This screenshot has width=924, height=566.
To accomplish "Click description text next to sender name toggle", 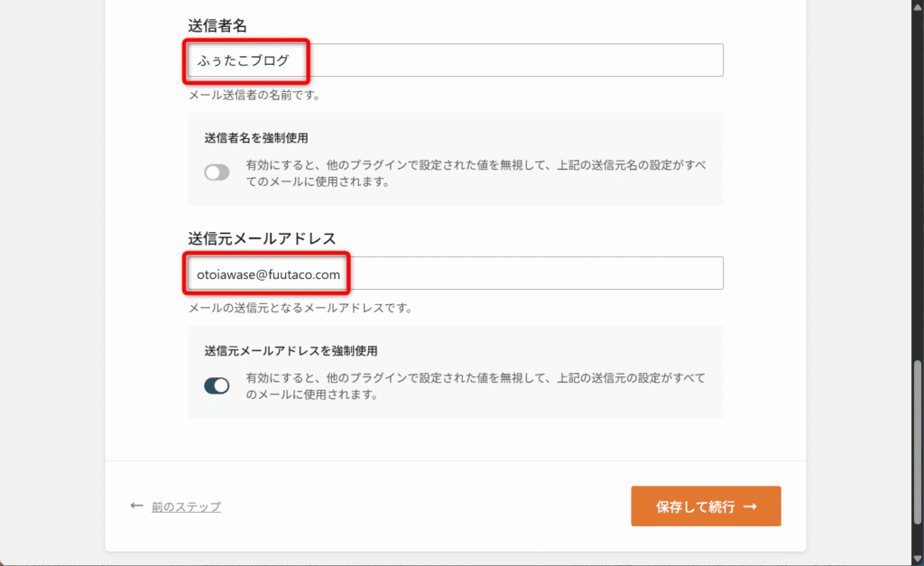I will 476,173.
